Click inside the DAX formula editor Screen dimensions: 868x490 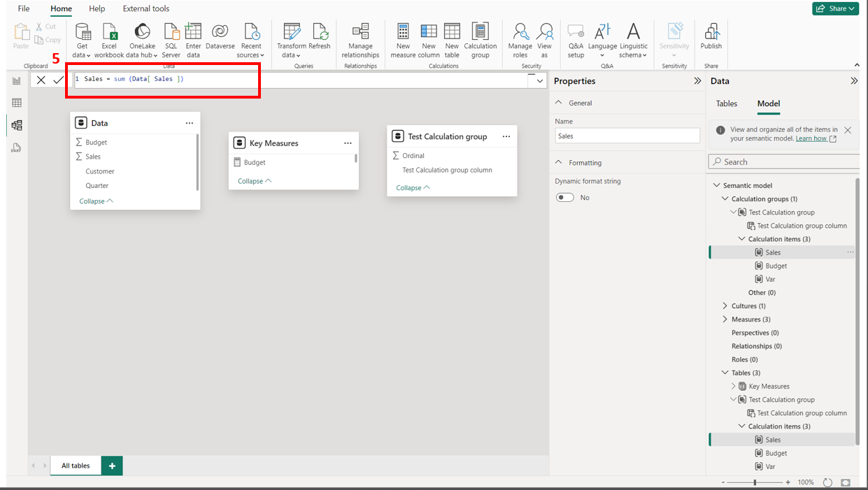pos(301,80)
